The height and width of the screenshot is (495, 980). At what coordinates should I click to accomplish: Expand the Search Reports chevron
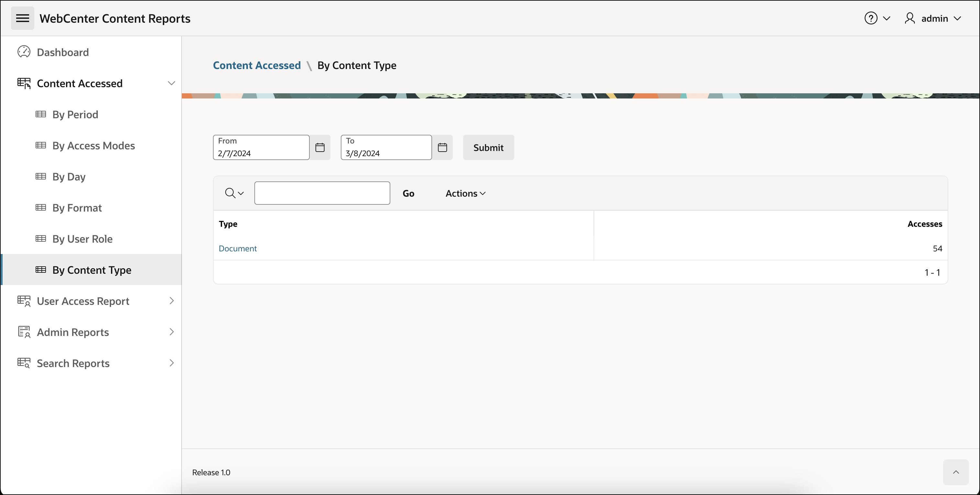tap(172, 363)
